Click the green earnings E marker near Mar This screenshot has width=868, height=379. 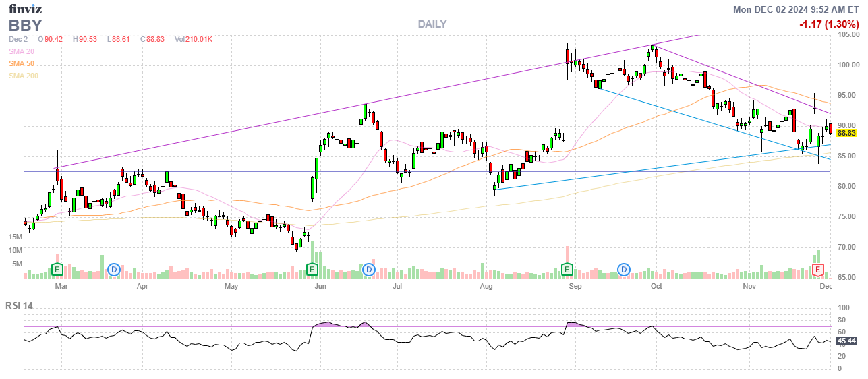pos(58,270)
